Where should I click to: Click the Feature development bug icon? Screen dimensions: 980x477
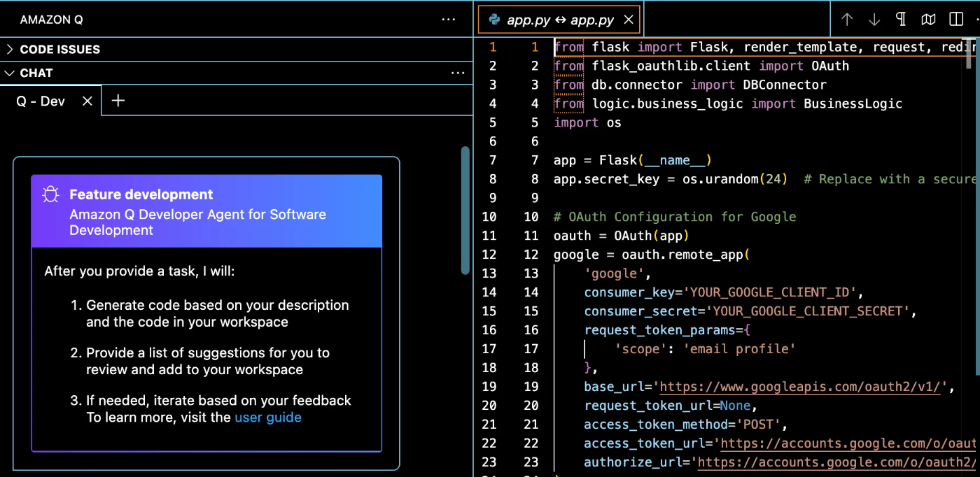50,194
